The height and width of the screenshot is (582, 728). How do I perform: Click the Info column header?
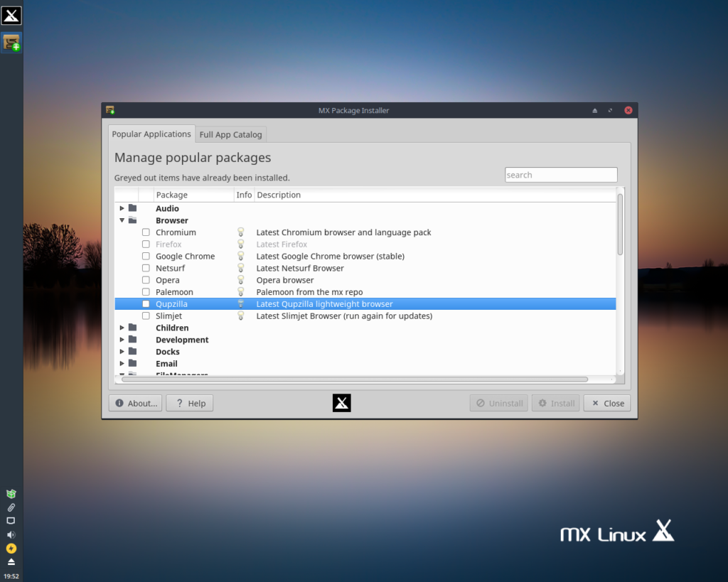[x=244, y=195]
